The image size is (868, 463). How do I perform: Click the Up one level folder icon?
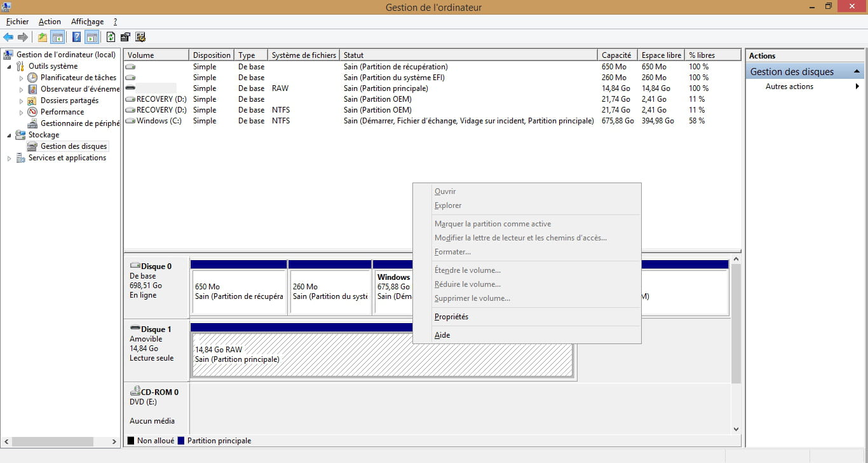click(x=43, y=37)
